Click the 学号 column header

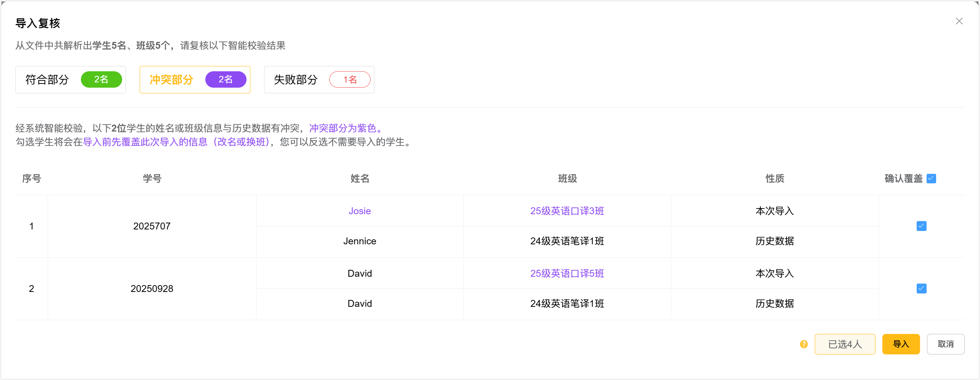(x=152, y=178)
